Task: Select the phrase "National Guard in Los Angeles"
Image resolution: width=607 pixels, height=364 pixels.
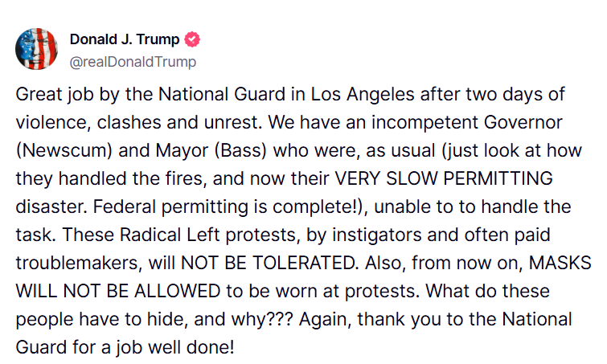Action: [x=286, y=94]
